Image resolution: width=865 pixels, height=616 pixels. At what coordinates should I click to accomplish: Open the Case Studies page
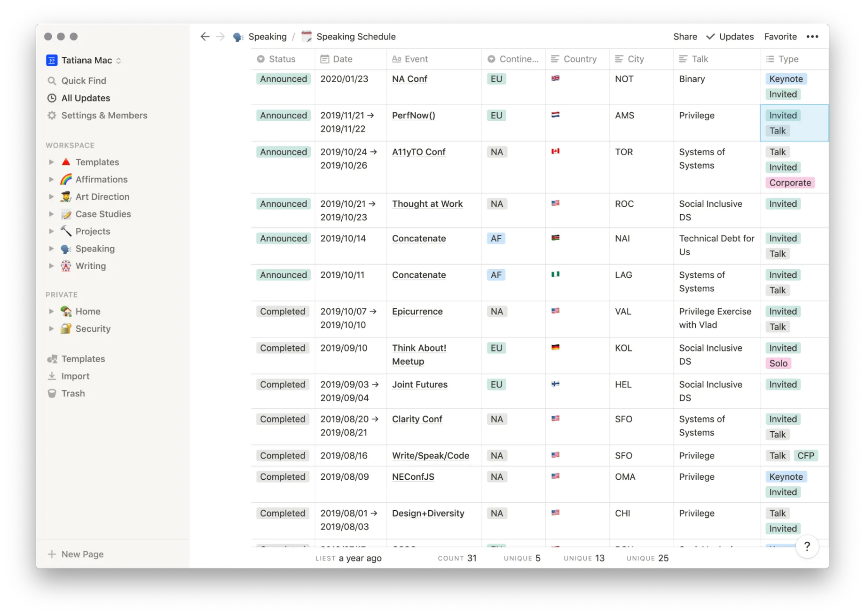[x=103, y=214]
